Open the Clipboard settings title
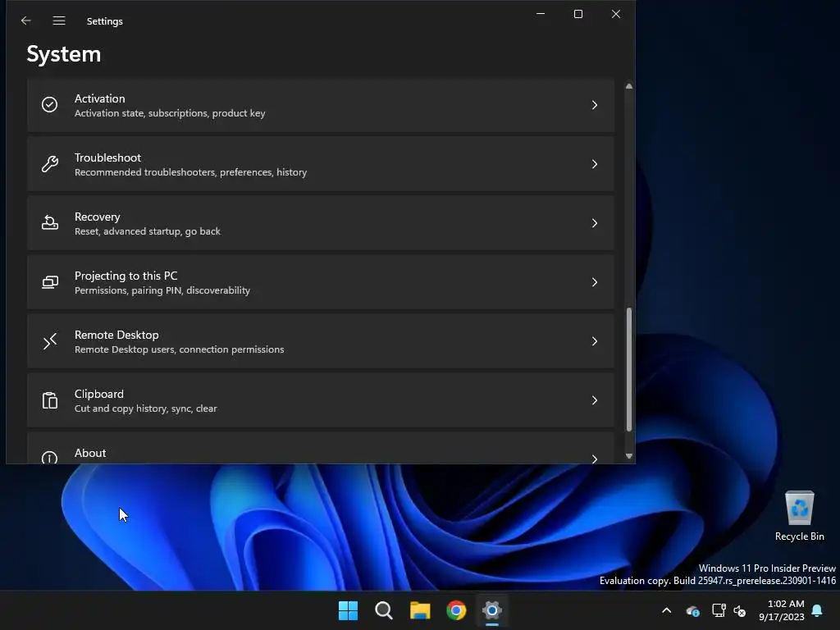Image resolution: width=840 pixels, height=630 pixels. [99, 395]
